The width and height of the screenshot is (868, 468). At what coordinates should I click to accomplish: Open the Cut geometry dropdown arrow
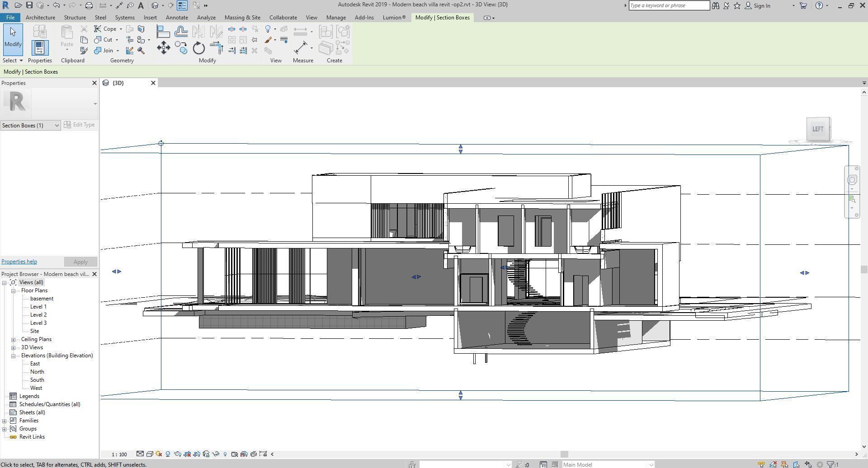click(117, 40)
